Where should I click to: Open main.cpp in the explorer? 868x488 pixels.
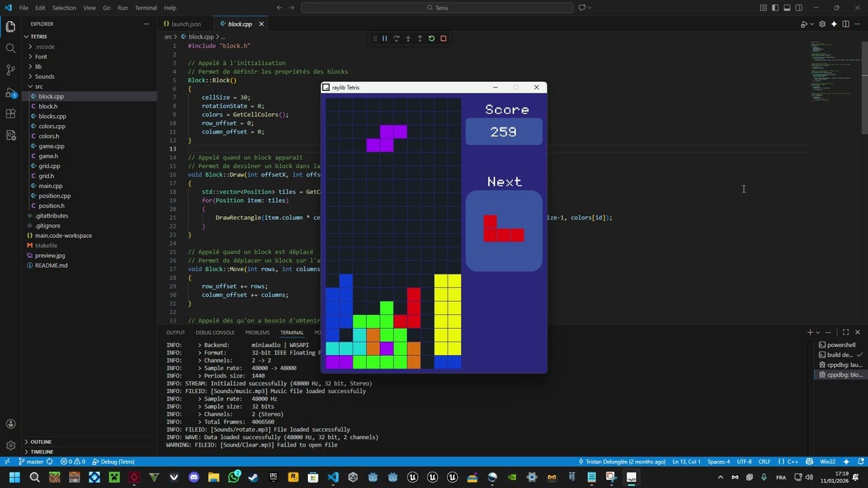[50, 186]
